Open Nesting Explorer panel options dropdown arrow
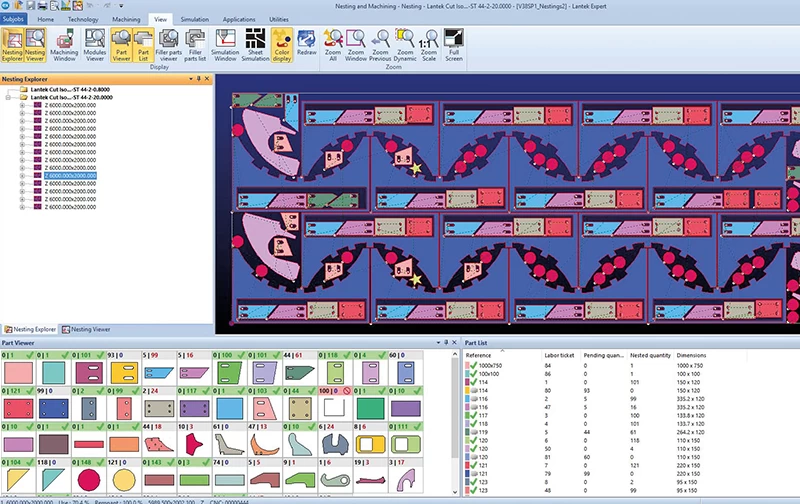 pyautogui.click(x=191, y=79)
